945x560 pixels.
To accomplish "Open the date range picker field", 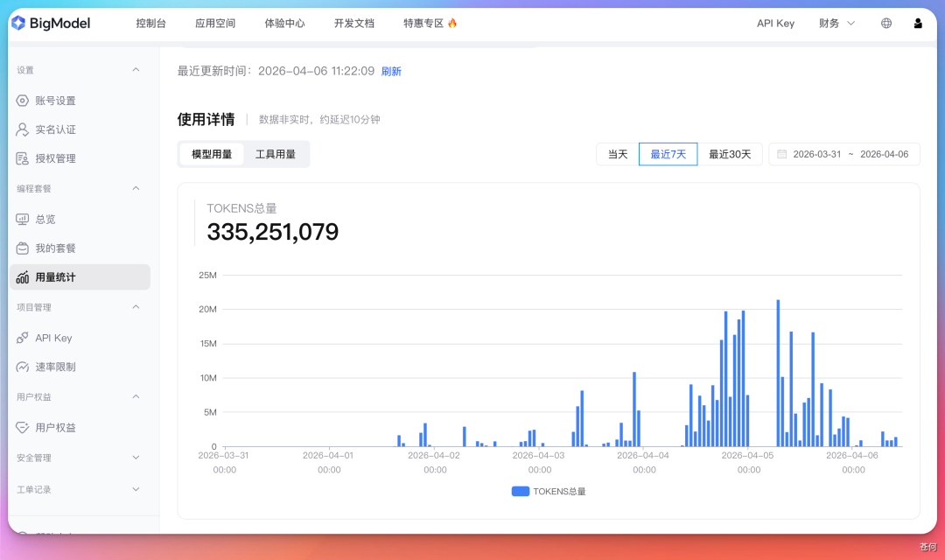I will point(843,153).
